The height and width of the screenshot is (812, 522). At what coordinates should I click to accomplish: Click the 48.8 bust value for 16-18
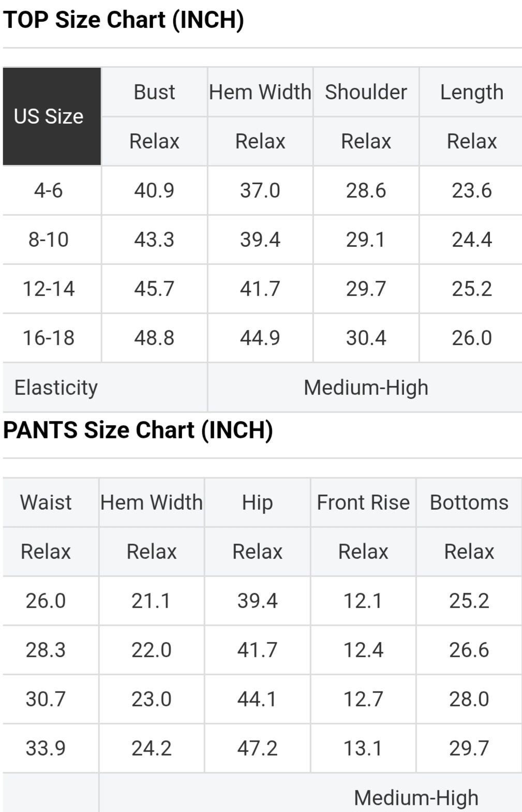click(154, 338)
